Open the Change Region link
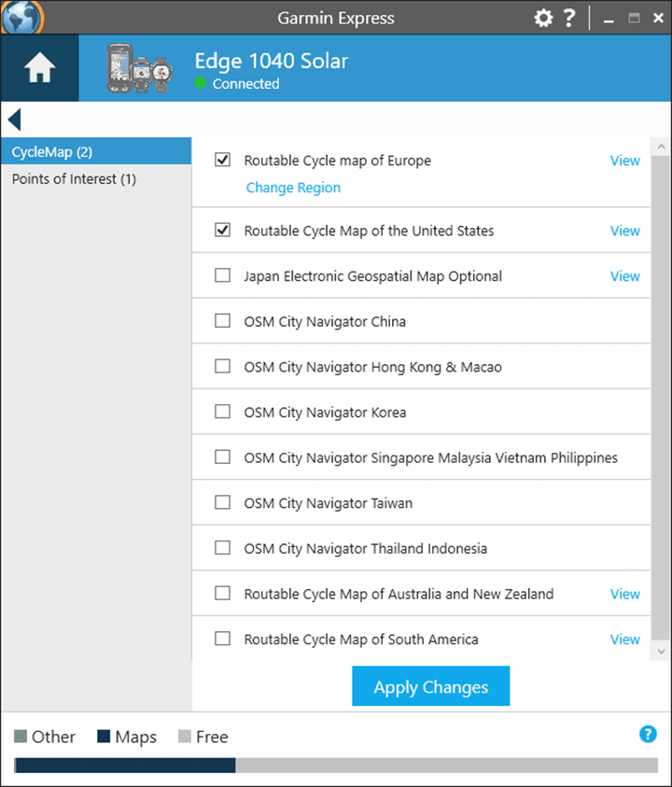The height and width of the screenshot is (787, 672). tap(293, 188)
